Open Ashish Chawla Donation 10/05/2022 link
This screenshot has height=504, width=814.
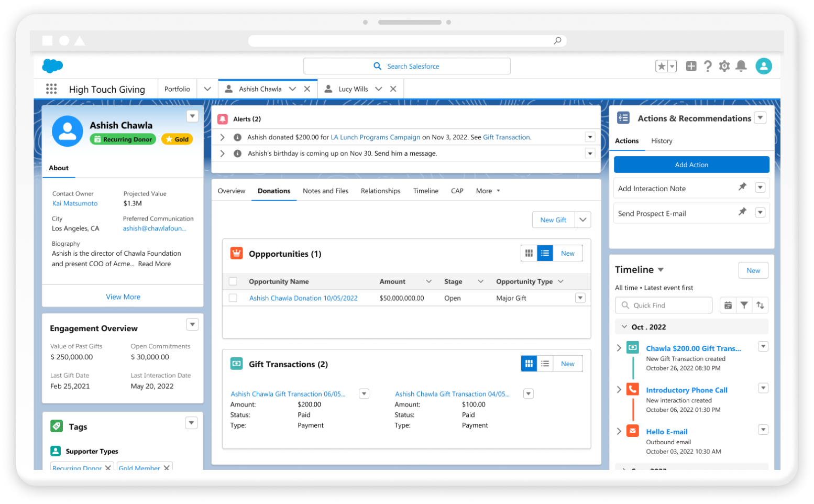(303, 298)
